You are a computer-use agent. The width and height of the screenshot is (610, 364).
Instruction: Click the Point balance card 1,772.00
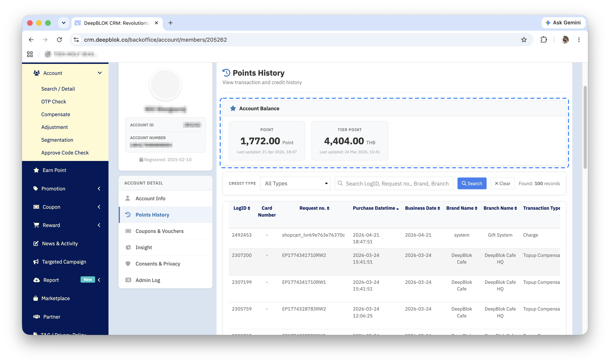267,141
